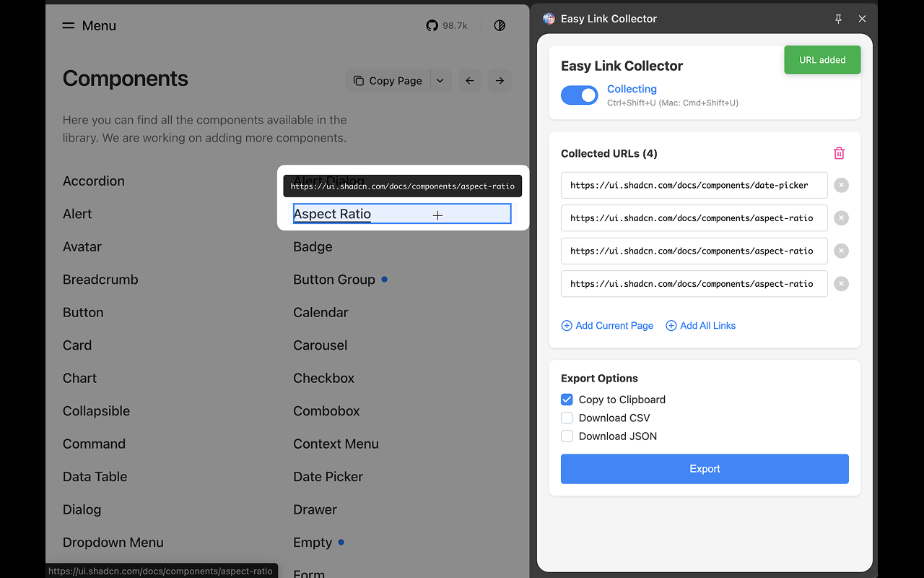Open the Button component link
This screenshot has width=924, height=578.
tap(83, 313)
